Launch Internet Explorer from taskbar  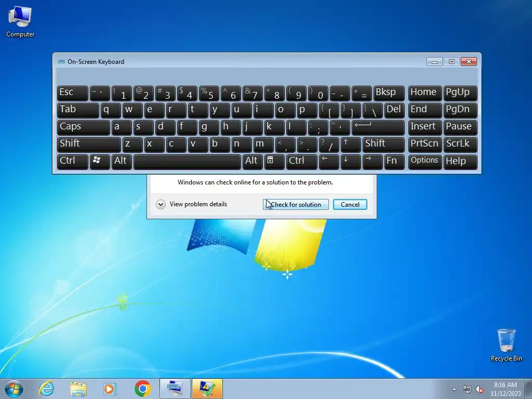(x=46, y=389)
